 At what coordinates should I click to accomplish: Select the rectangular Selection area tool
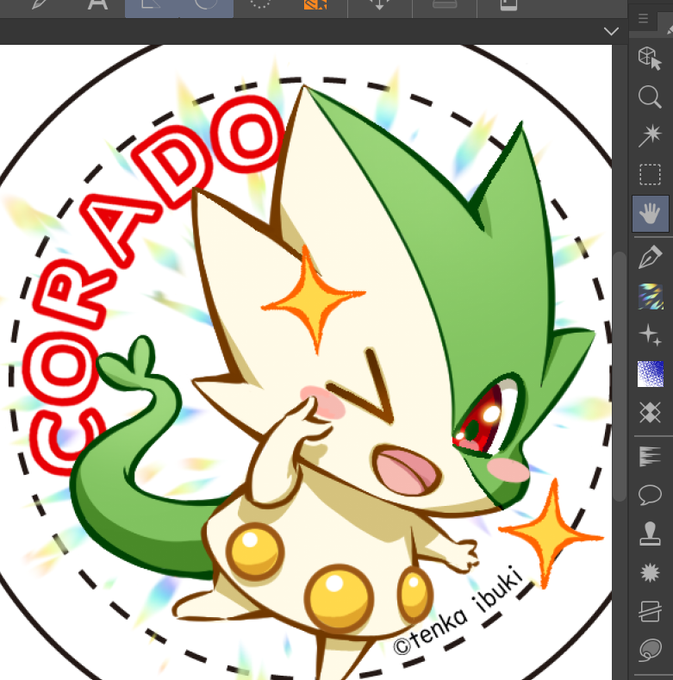pos(650,174)
